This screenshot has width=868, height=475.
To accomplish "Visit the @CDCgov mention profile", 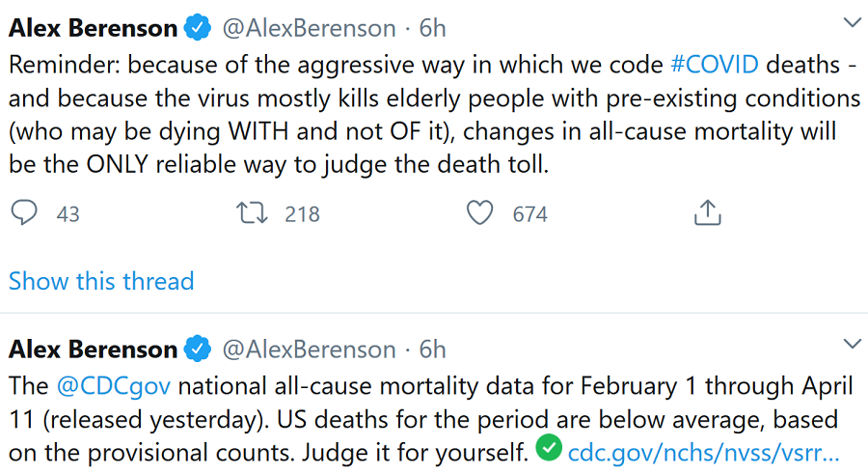I will [113, 386].
